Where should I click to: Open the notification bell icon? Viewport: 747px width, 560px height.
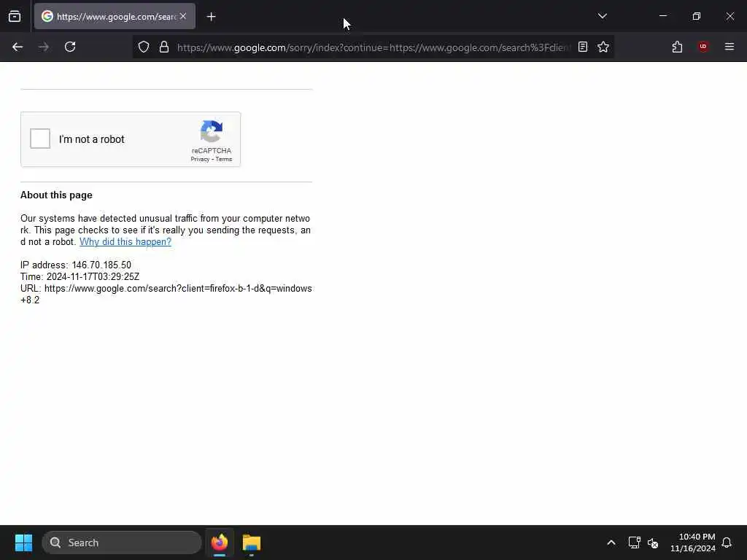727,542
